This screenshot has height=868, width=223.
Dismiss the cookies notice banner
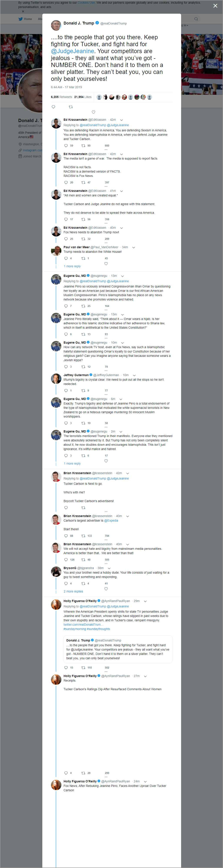pyautogui.click(x=23, y=11)
